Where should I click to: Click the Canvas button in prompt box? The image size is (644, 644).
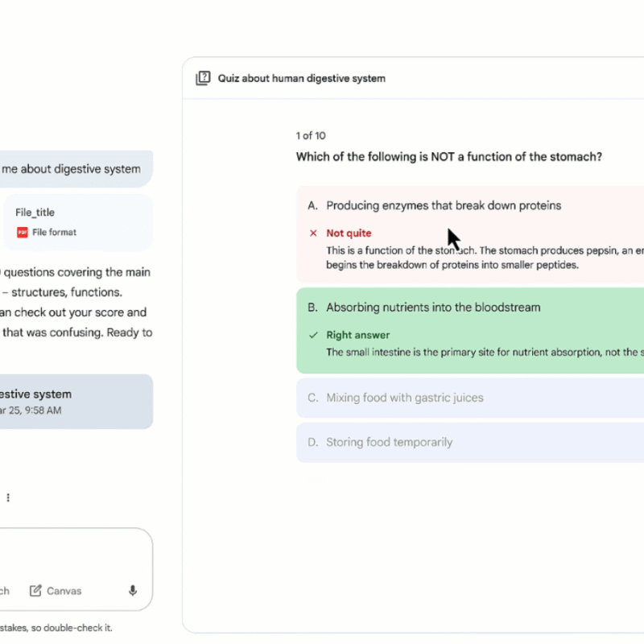pyautogui.click(x=56, y=591)
